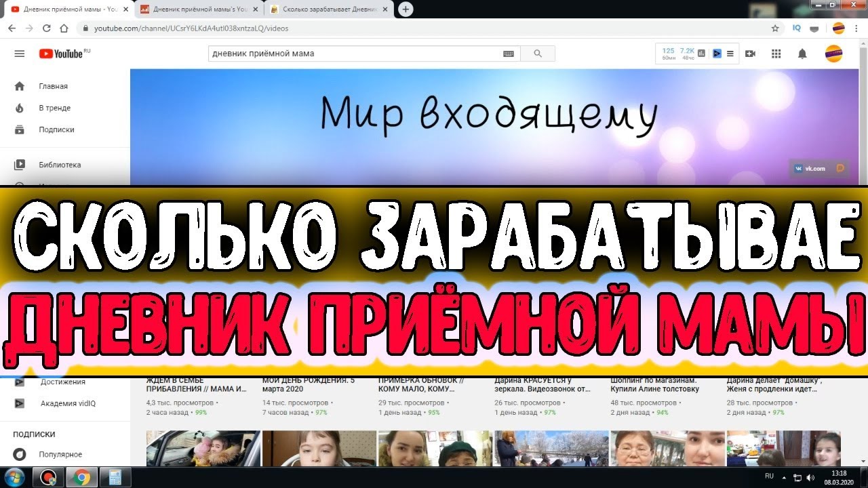Open Популярное under subscriptions
The image size is (868, 488).
pyautogui.click(x=60, y=454)
